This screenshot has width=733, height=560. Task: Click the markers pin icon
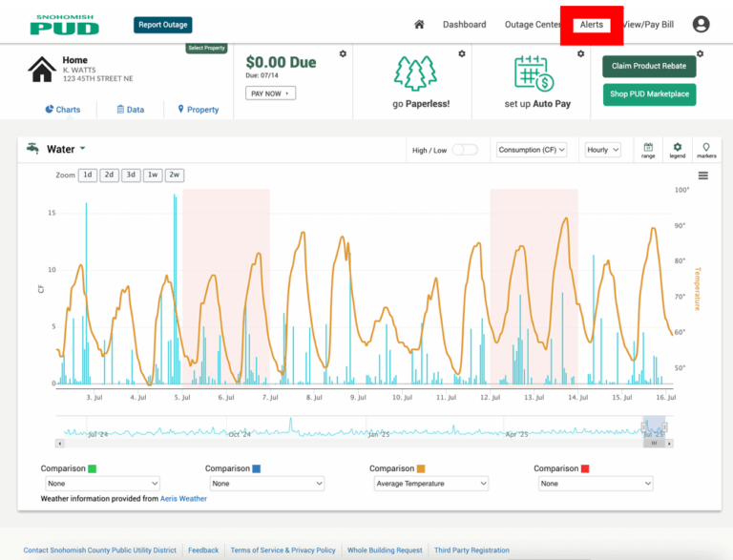(x=706, y=150)
